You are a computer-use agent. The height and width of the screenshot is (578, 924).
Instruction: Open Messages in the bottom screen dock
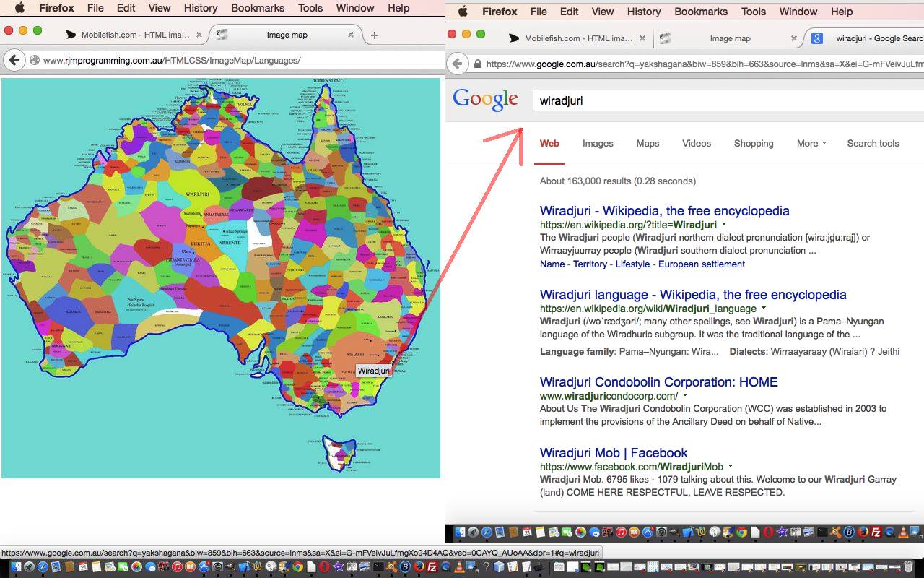pyautogui.click(x=150, y=567)
